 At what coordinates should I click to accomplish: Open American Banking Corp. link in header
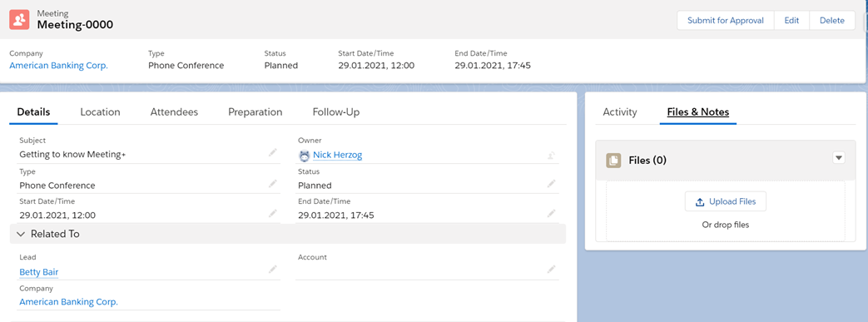coord(59,65)
